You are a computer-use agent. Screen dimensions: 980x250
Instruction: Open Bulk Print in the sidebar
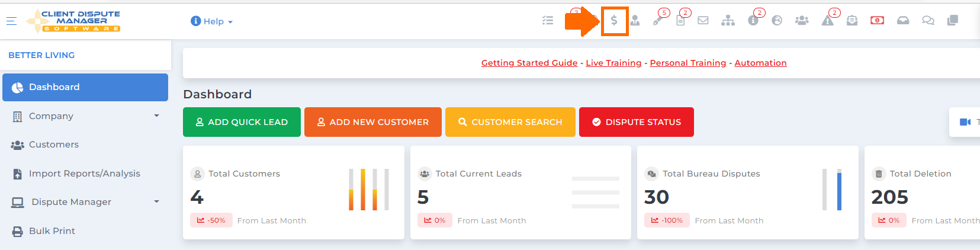(85, 231)
